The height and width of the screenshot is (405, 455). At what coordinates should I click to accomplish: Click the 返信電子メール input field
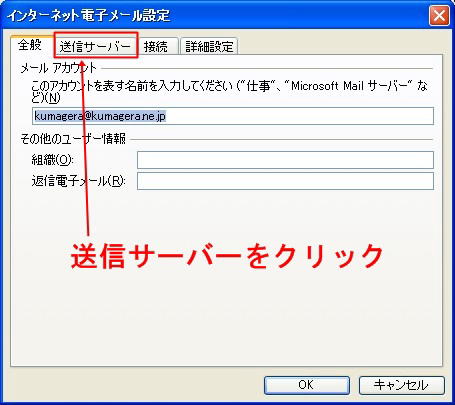[285, 181]
